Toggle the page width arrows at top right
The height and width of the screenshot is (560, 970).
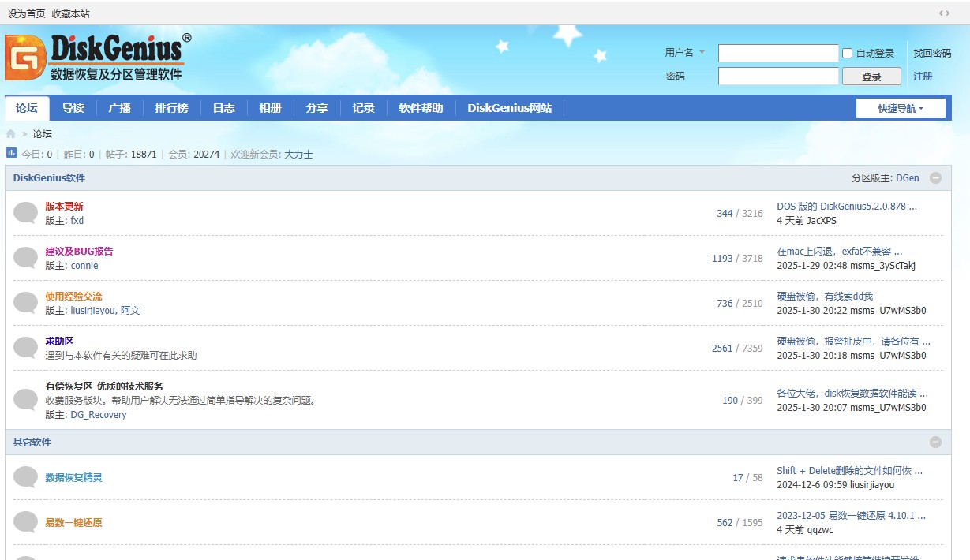pos(944,13)
